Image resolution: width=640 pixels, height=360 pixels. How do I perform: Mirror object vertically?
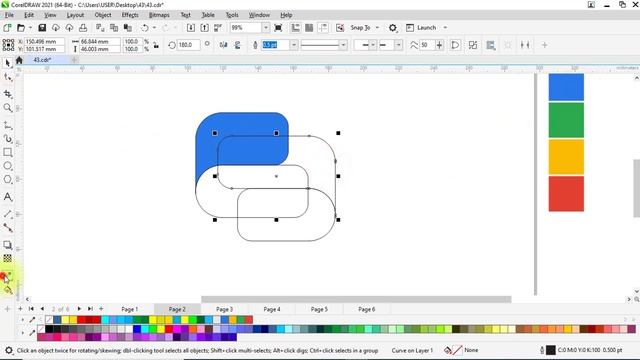[x=237, y=45]
